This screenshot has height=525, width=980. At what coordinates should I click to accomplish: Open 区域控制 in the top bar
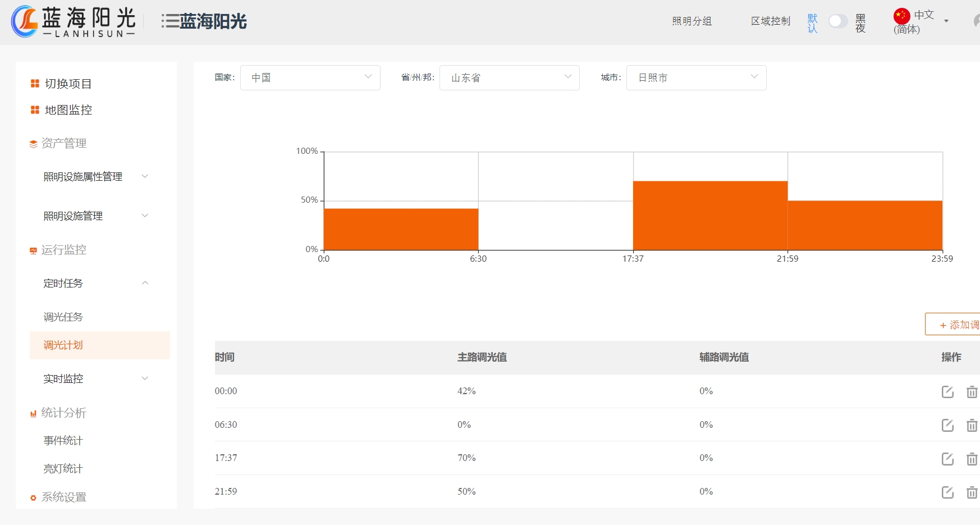point(770,21)
